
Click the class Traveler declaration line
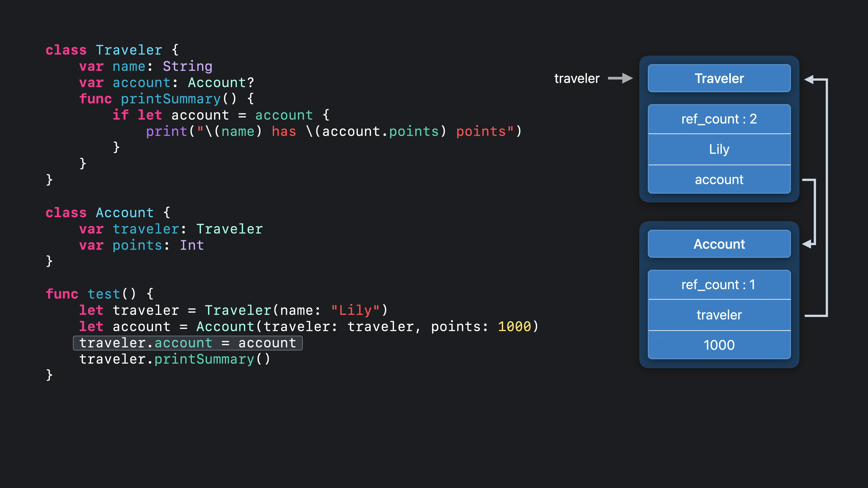[112, 50]
